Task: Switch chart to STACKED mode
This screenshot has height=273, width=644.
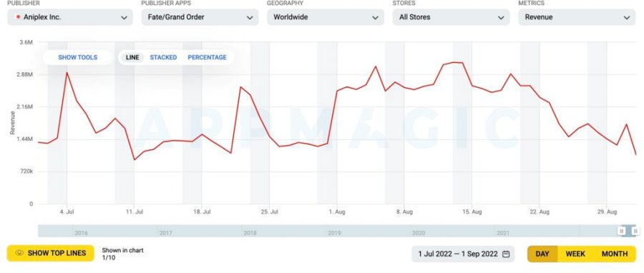Action: tap(163, 57)
